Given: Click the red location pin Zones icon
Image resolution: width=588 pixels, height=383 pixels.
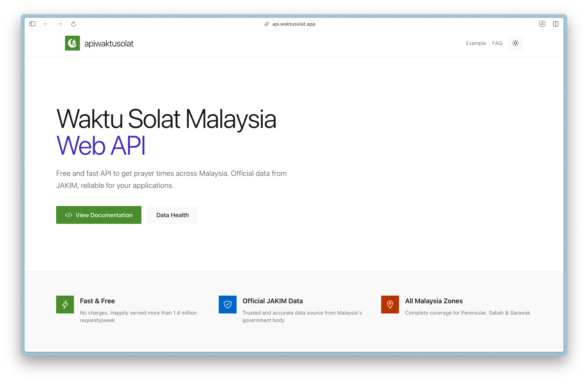Looking at the screenshot, I should tap(390, 304).
